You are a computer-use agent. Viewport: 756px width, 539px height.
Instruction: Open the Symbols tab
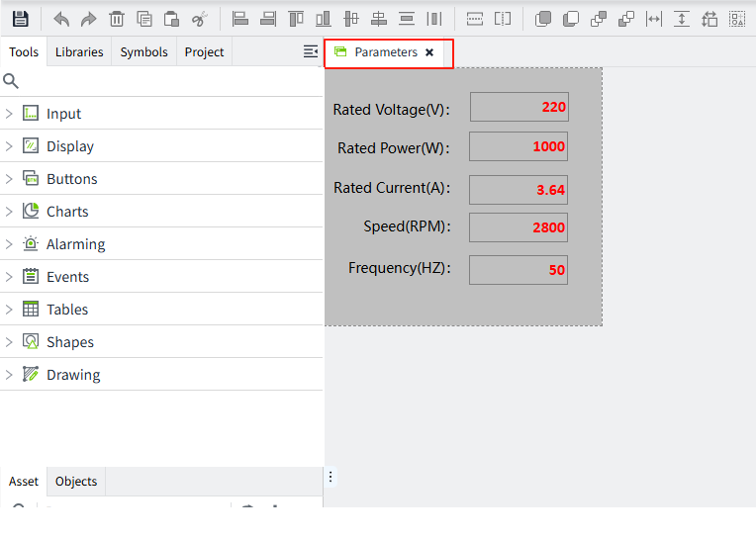point(143,52)
